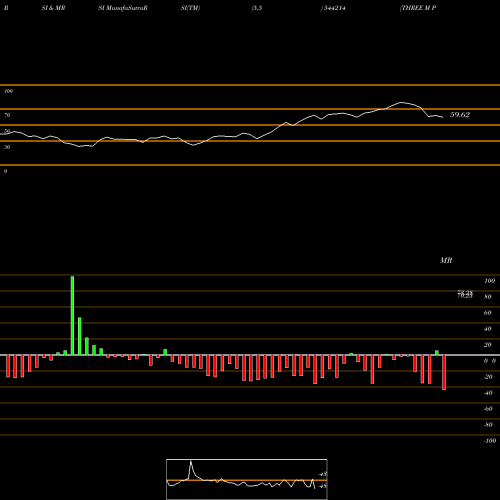Click the MR axis label 100 on right
This screenshot has width=500, height=500.
489,281
